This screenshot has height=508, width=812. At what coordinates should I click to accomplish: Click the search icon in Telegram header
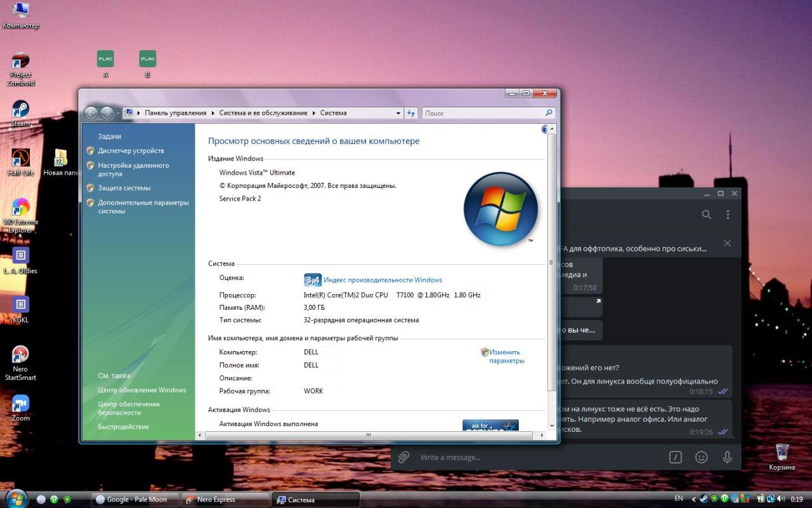coord(706,215)
